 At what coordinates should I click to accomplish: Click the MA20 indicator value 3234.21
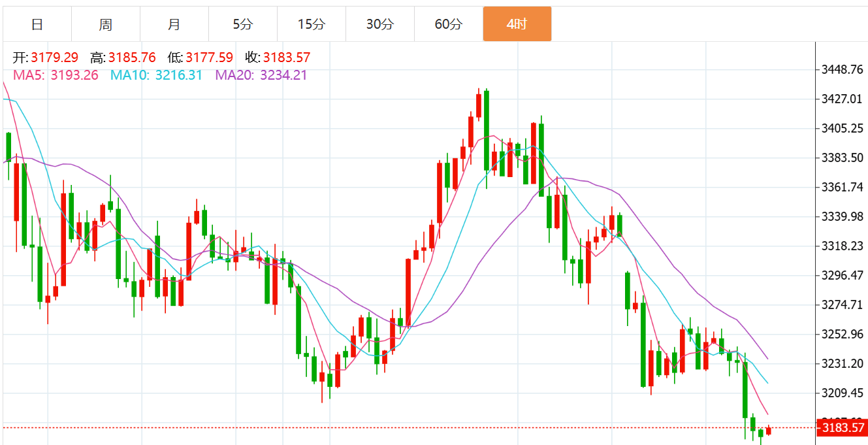pos(283,75)
